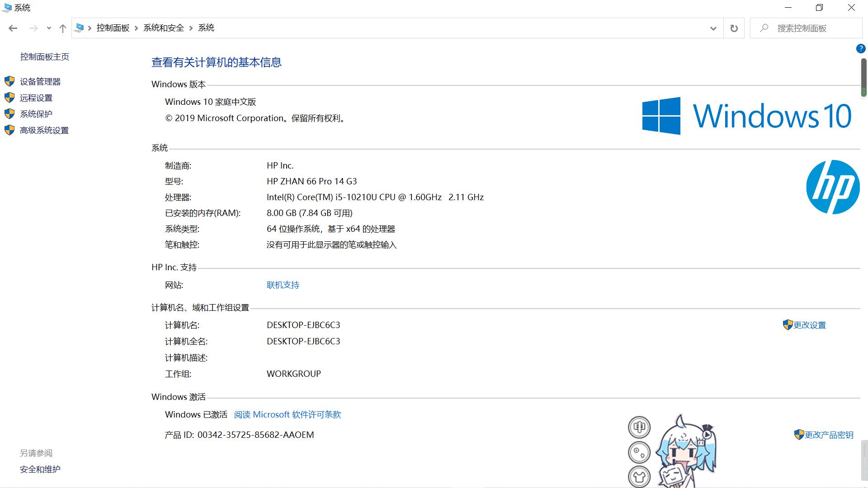Open 安全和维护 at the bottom
The image size is (868, 488).
[40, 469]
